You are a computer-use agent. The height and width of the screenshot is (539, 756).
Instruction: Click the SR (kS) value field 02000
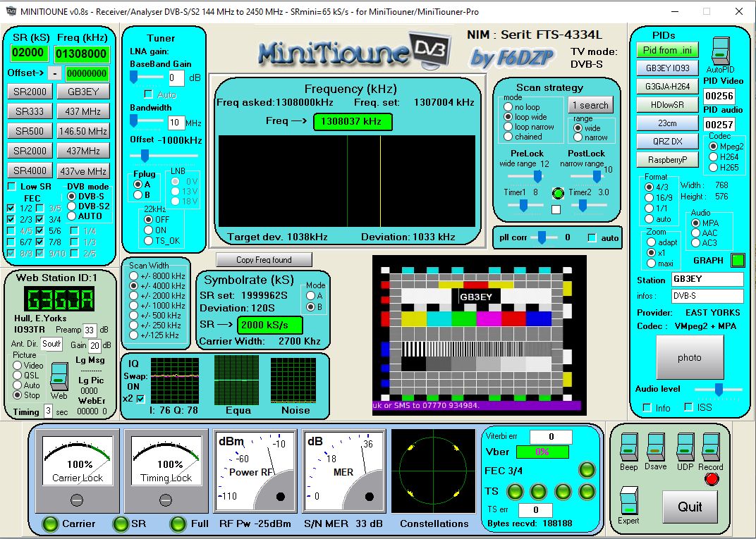29,53
